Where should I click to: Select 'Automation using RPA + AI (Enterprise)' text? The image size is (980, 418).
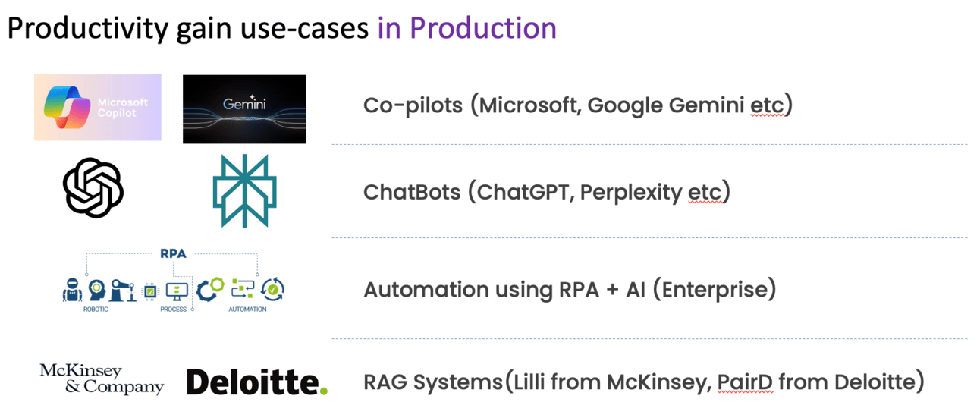click(570, 290)
